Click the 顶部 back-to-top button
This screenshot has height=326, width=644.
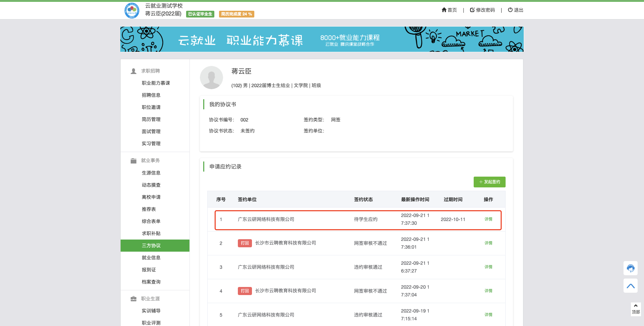pos(636,309)
